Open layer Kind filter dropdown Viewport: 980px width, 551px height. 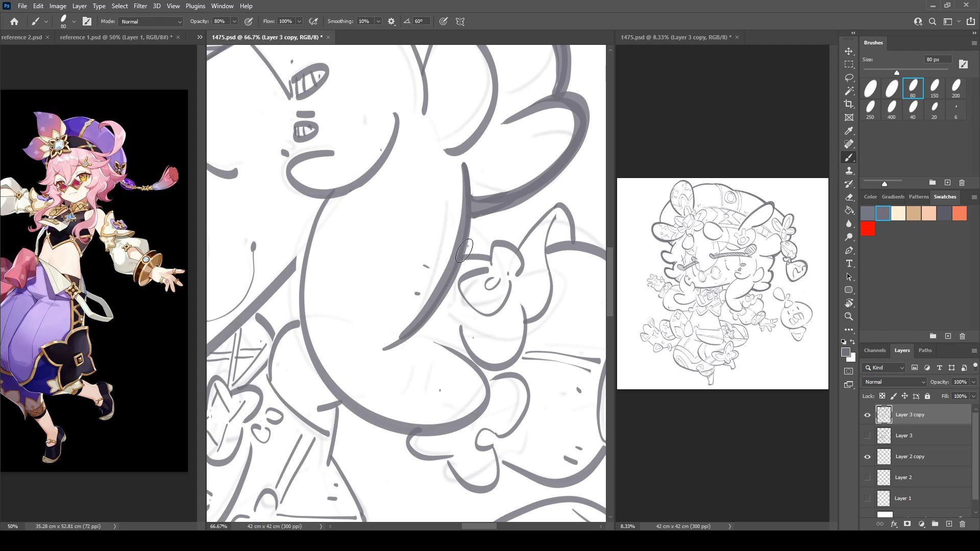tap(884, 367)
